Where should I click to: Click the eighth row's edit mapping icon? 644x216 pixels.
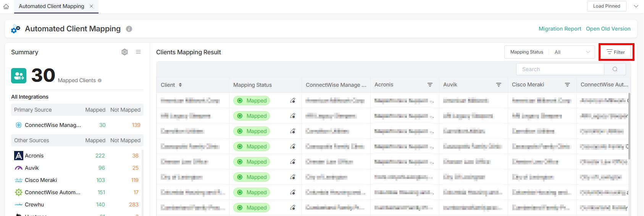pyautogui.click(x=292, y=208)
